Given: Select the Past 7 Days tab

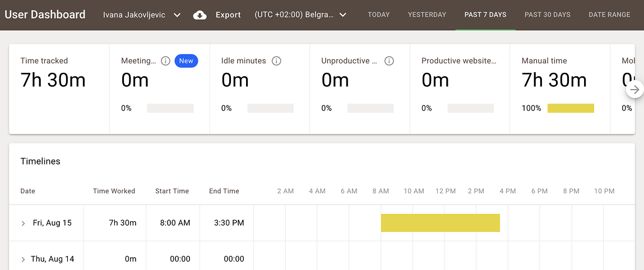Looking at the screenshot, I should click(x=485, y=15).
